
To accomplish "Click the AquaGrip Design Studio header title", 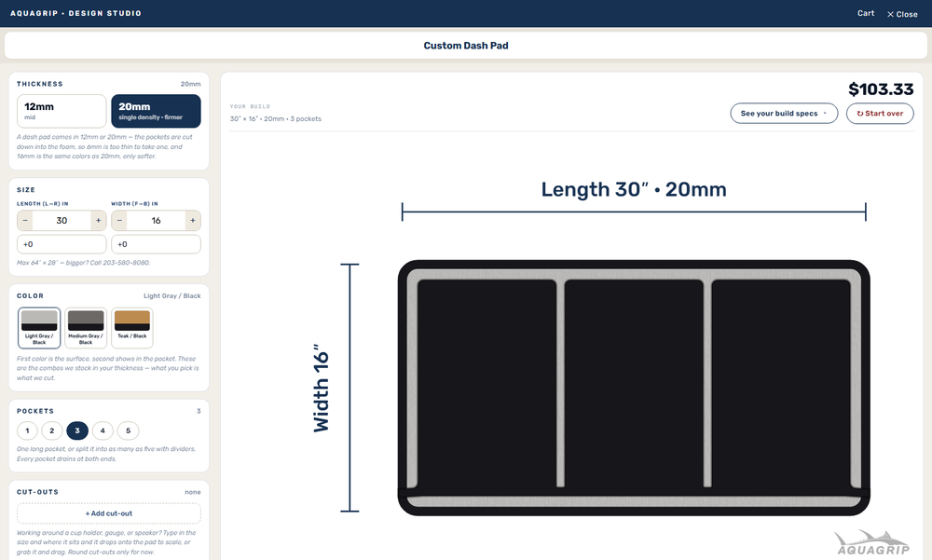I will point(76,13).
